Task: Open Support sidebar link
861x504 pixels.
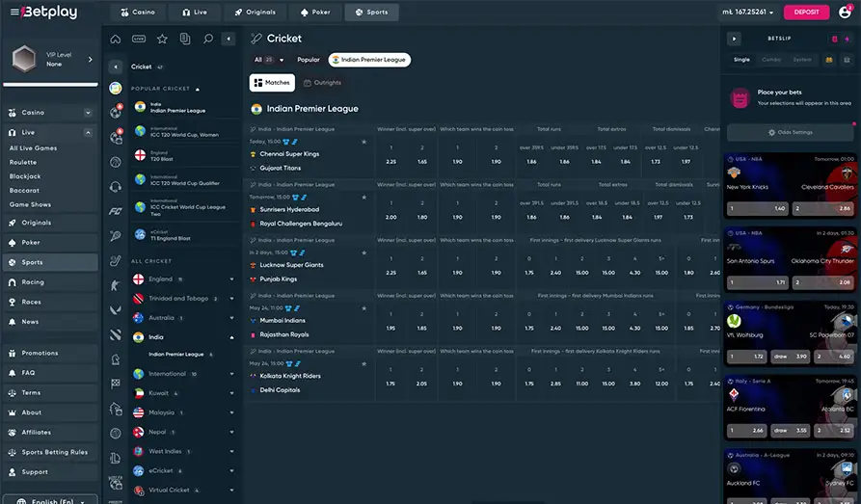Action: 50,473
